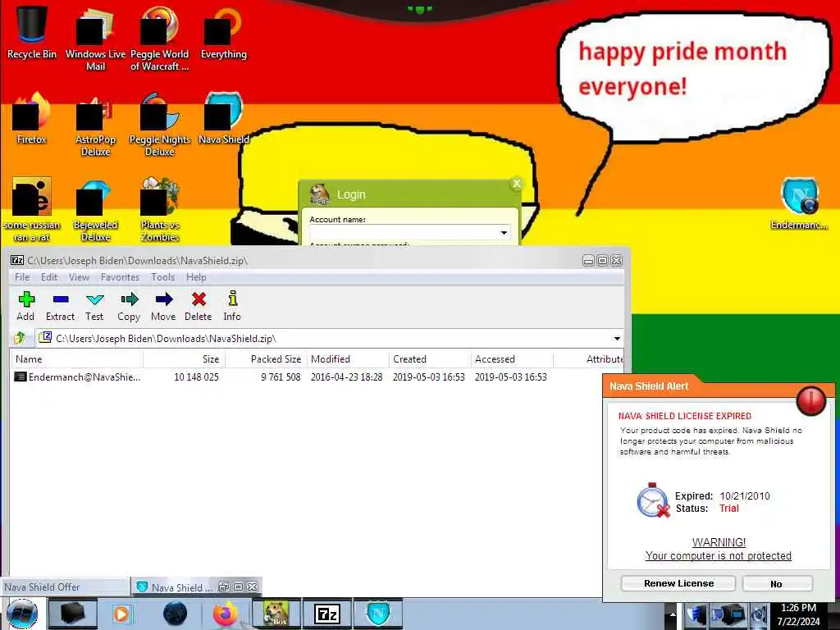
Task: Sort by the Created column header
Action: pyautogui.click(x=430, y=359)
